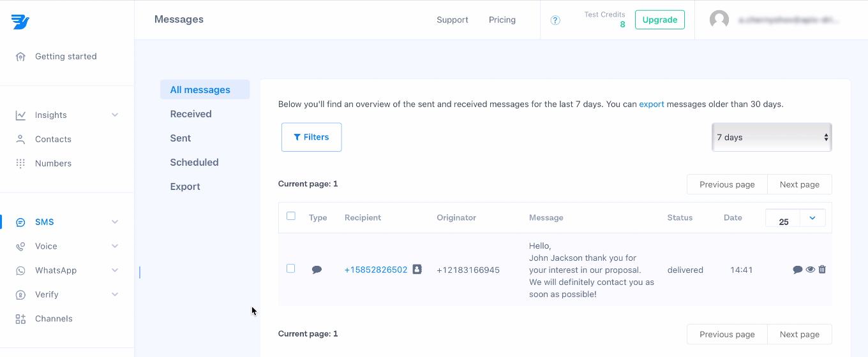This screenshot has height=357, width=868.
Task: Expand the Insights menu chevron
Action: pos(115,115)
